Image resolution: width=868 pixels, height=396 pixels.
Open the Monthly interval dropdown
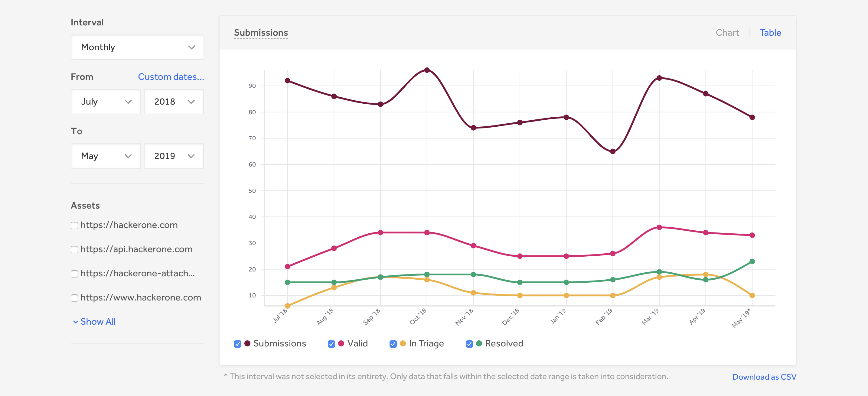point(137,47)
